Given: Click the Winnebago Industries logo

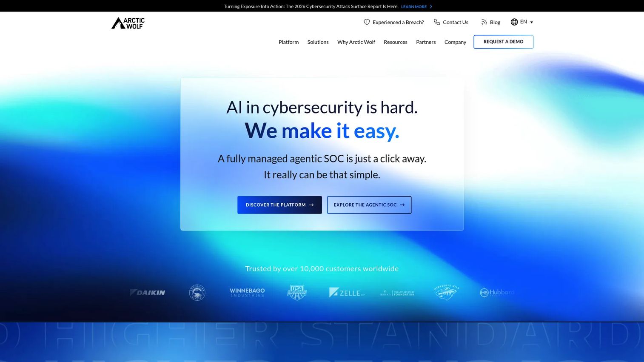Looking at the screenshot, I should 247,292.
